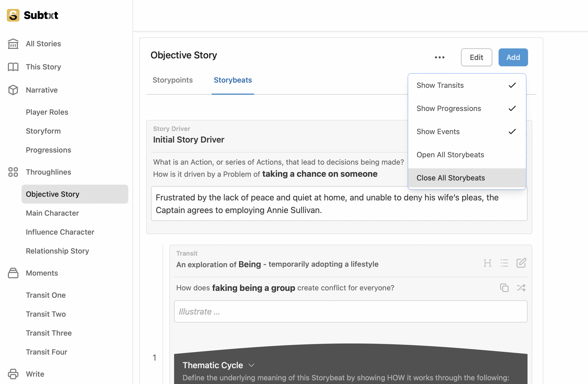588x384 pixels.
Task: Select the Storybeats tab
Action: (233, 80)
